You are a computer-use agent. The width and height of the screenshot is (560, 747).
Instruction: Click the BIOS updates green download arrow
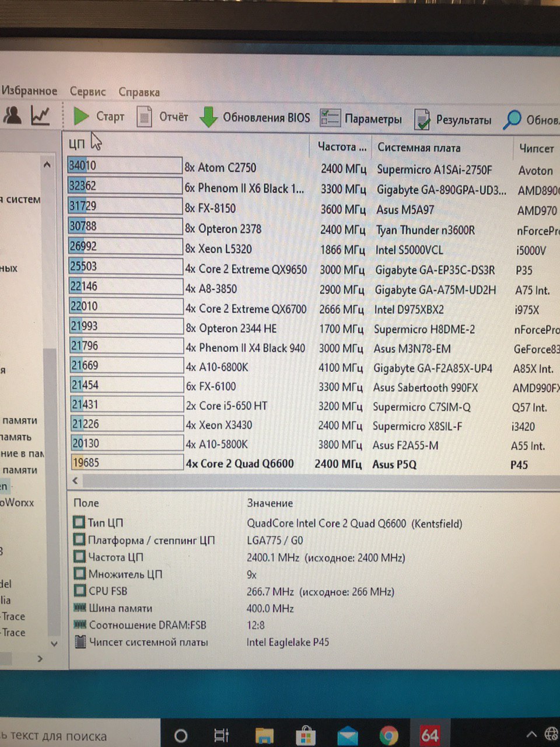208,117
